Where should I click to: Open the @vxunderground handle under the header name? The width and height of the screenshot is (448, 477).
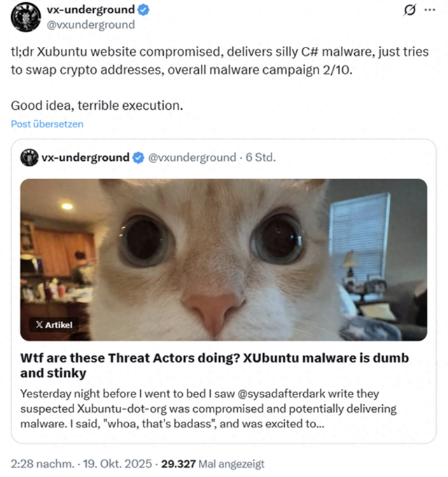(91, 24)
